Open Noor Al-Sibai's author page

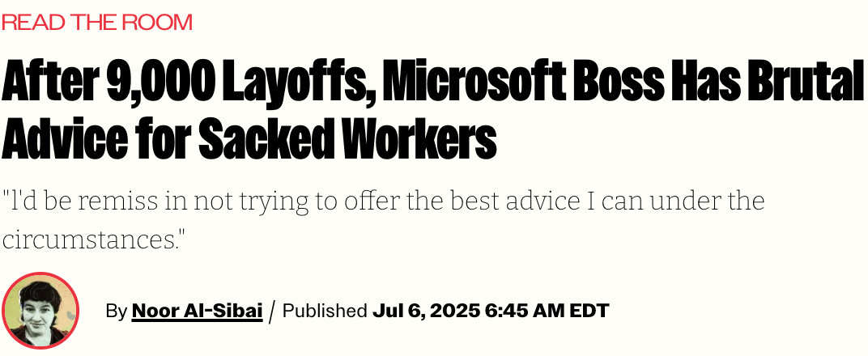[x=197, y=311]
